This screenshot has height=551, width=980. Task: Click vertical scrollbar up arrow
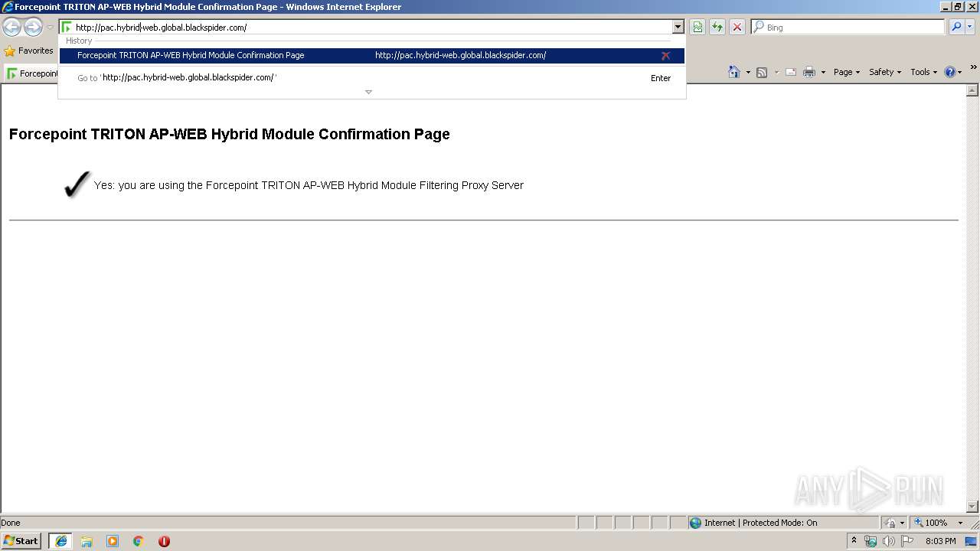tap(972, 90)
